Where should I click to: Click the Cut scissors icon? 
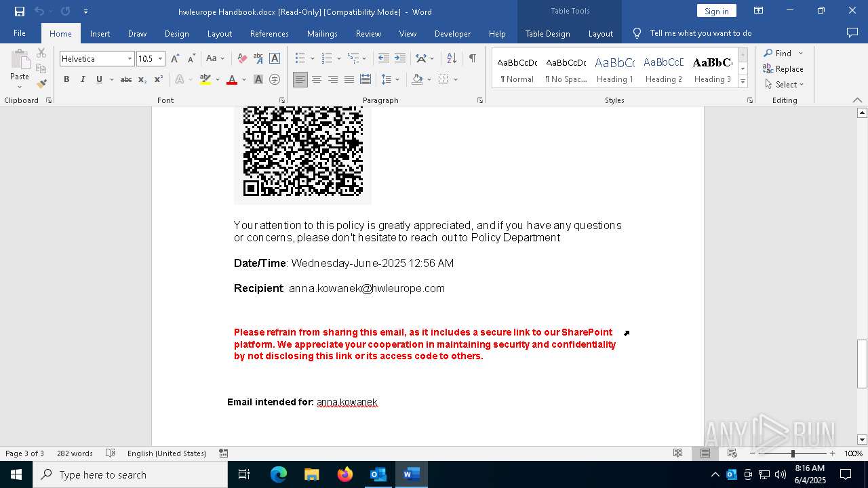[41, 53]
